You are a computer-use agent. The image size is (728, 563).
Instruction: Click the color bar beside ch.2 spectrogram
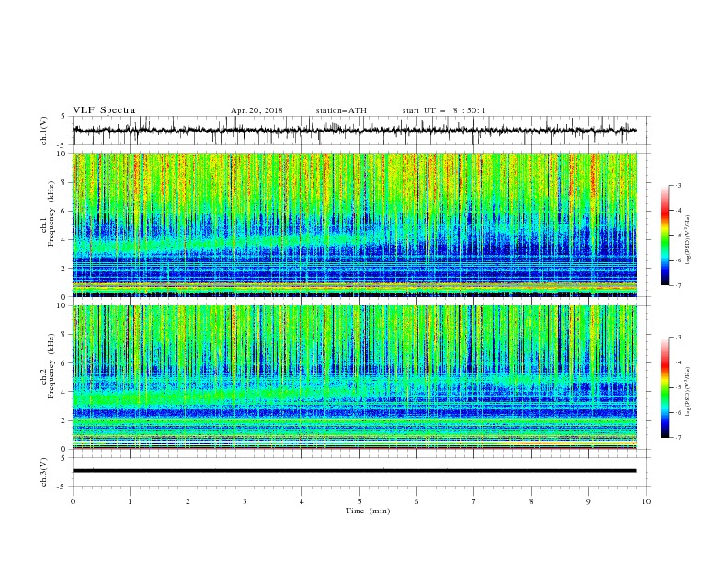click(665, 387)
